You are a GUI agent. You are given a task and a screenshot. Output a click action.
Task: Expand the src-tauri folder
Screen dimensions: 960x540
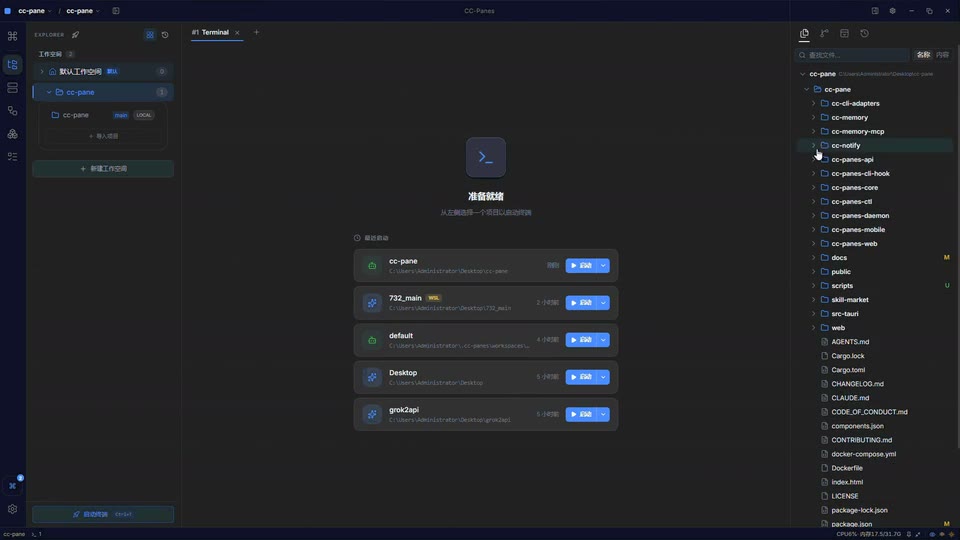coord(813,313)
